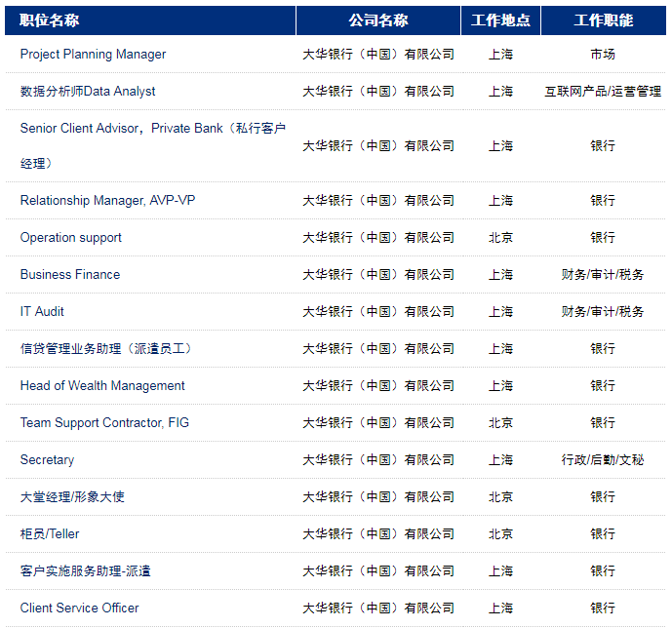Click 上海 in Project Planning Manager row

(x=500, y=55)
